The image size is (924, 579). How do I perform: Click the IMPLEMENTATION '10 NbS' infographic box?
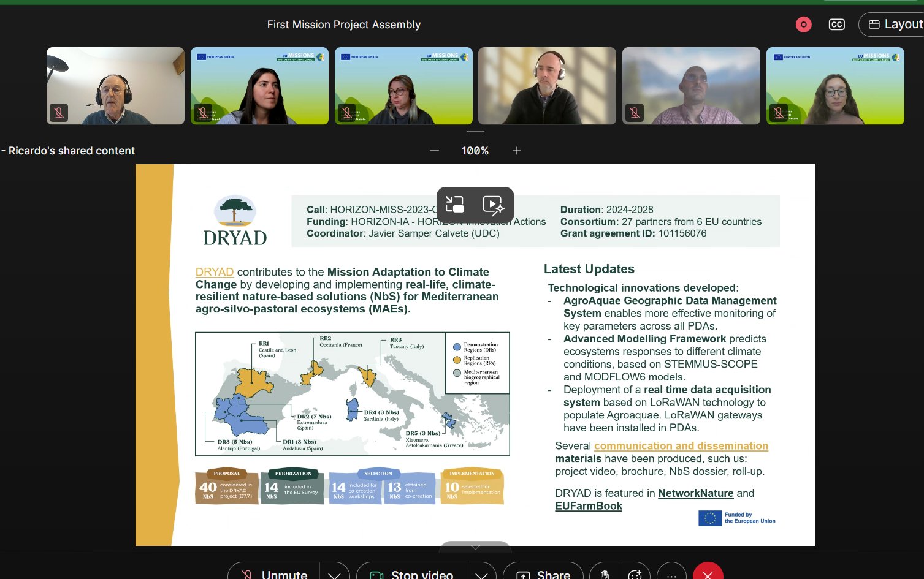472,486
